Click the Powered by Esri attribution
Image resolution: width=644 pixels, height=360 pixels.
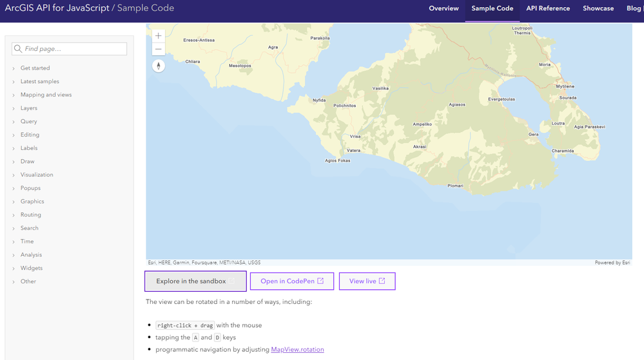tap(612, 263)
